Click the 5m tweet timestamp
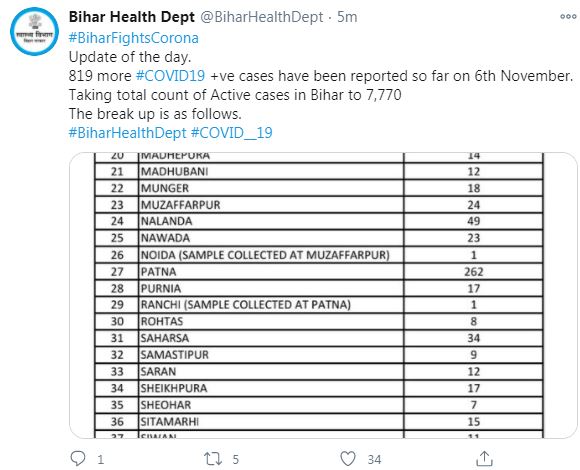Viewport: 580px width, 470px height. [347, 17]
